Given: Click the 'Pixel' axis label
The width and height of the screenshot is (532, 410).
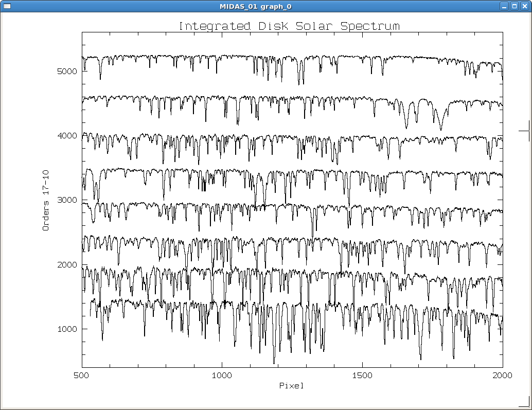Looking at the screenshot, I should [292, 385].
